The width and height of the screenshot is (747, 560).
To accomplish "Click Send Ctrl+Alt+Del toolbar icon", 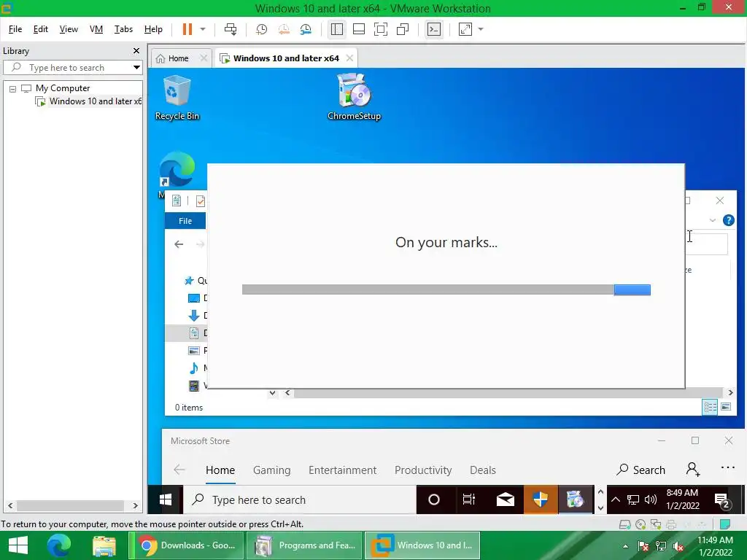I will click(x=231, y=29).
